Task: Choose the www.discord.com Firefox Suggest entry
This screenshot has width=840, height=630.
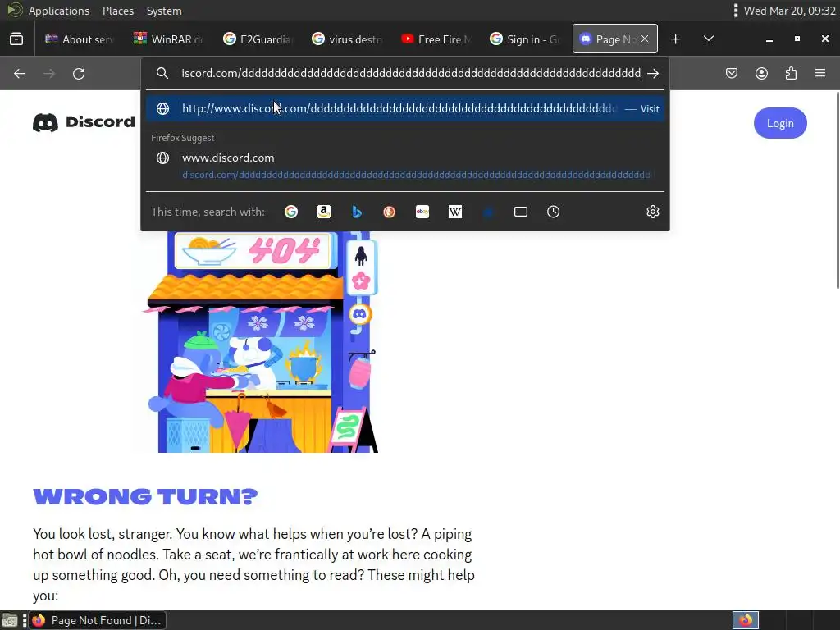Action: pyautogui.click(x=405, y=166)
